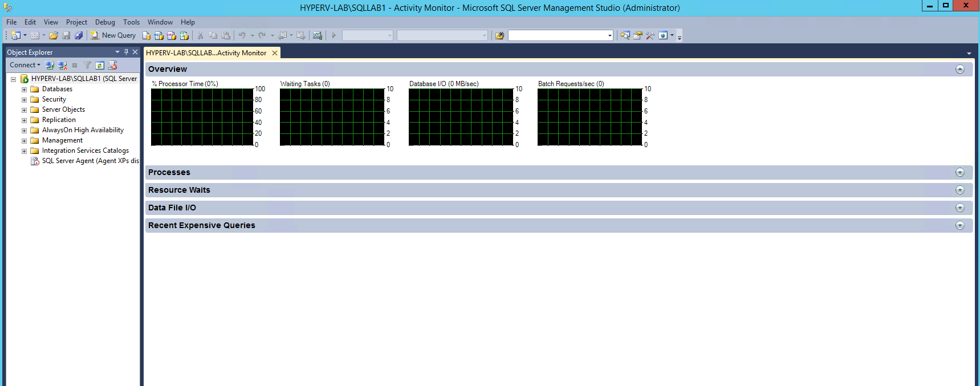The image size is (980, 386).
Task: Open the Object Explorer window position dropdown
Action: [x=117, y=52]
